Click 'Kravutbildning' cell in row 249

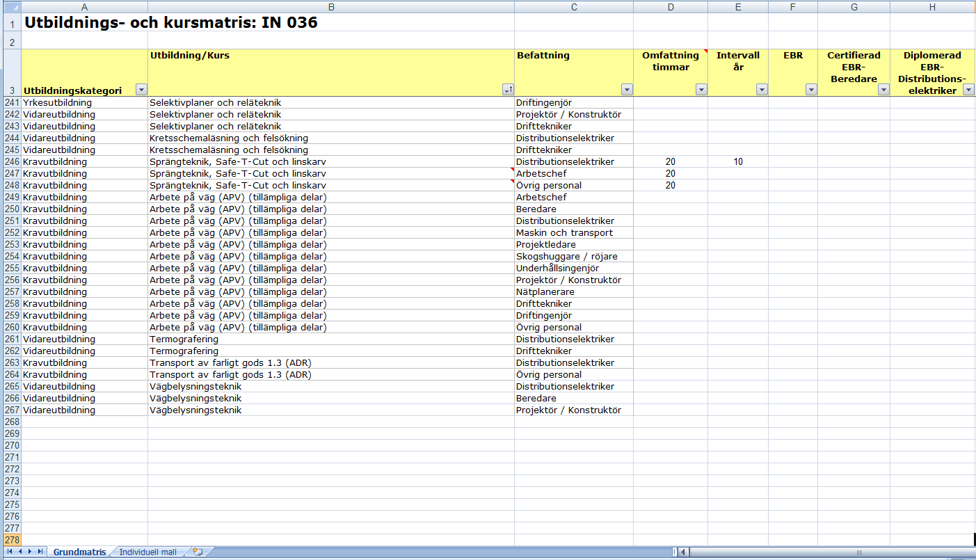[84, 197]
